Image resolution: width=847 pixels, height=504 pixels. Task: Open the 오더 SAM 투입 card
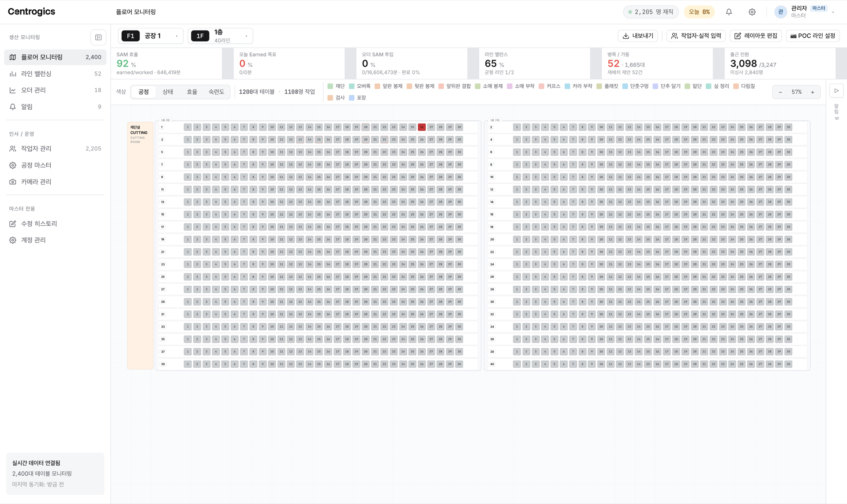coord(412,63)
